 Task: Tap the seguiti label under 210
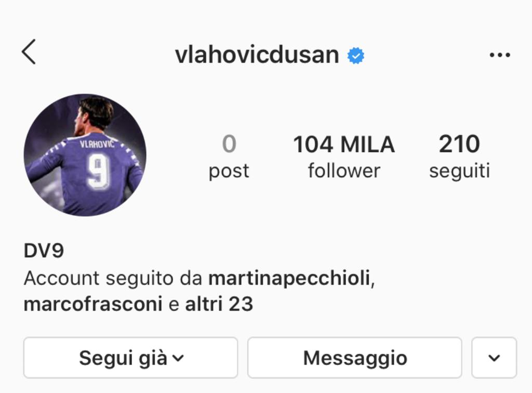coord(459,171)
